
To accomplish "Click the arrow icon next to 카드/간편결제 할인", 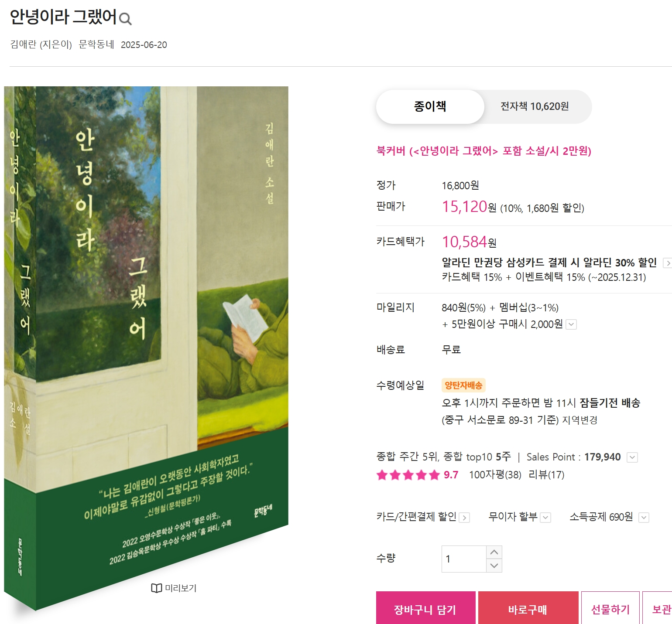I will tap(465, 518).
